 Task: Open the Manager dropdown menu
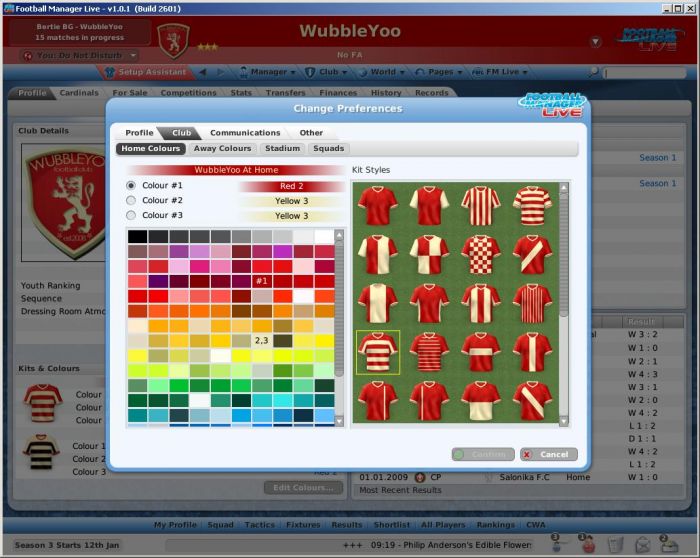268,72
